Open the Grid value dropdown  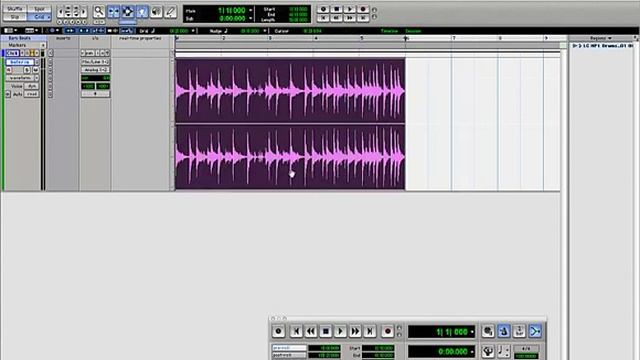pos(193,31)
